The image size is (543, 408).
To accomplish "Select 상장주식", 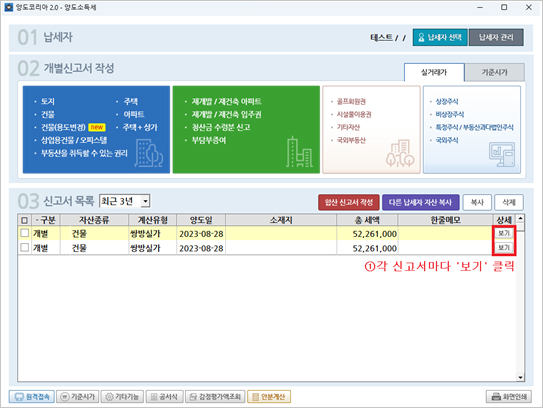I will coord(447,101).
